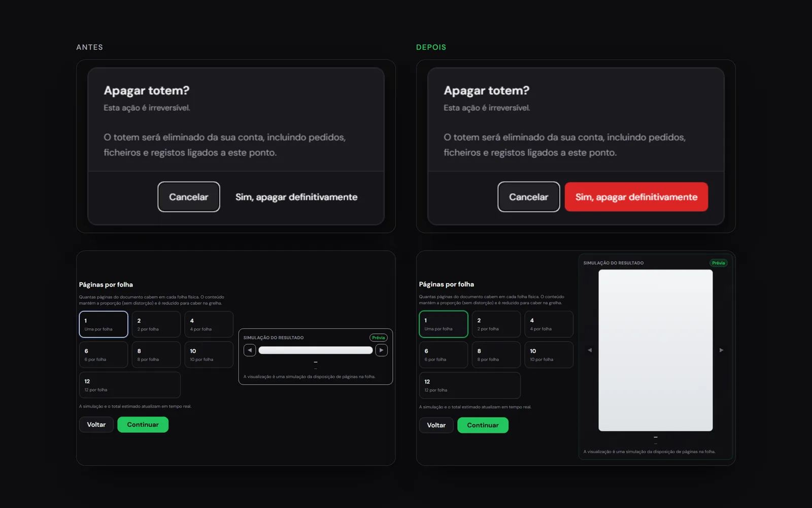Pick '10 por folha' in ANTES panel
This screenshot has width=812, height=508.
pyautogui.click(x=209, y=355)
